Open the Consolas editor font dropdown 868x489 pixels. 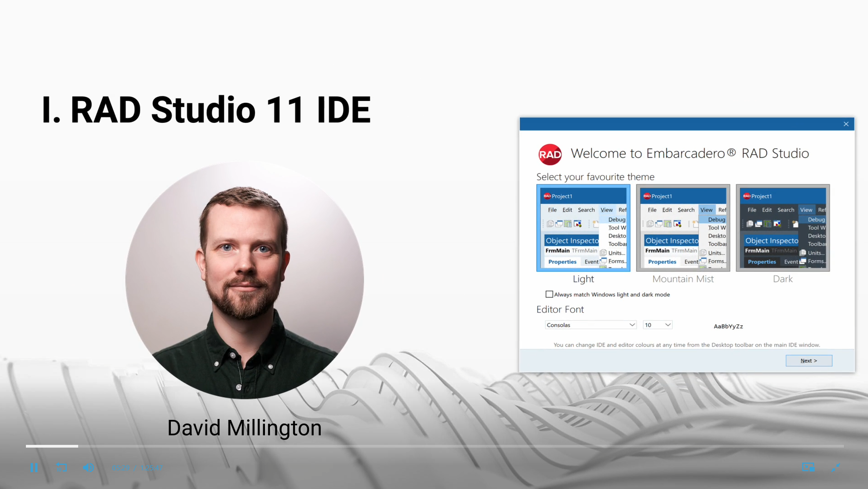pyautogui.click(x=590, y=325)
